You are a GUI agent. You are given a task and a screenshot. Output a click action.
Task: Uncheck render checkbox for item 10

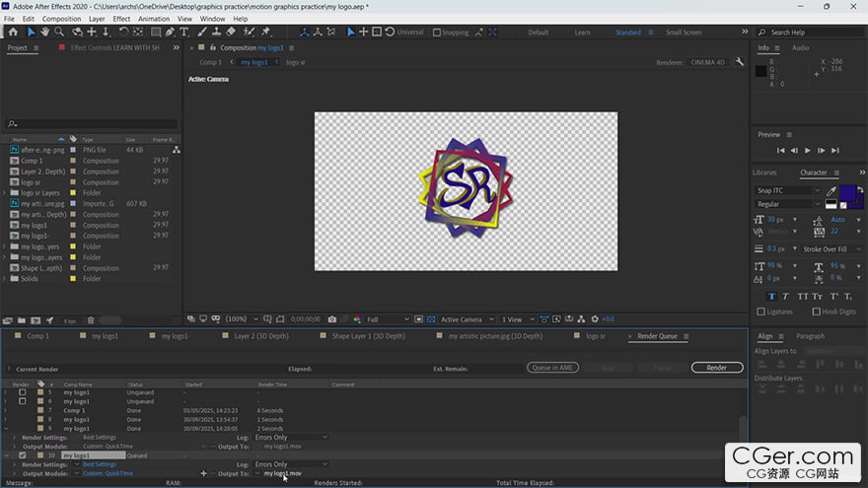[22, 455]
